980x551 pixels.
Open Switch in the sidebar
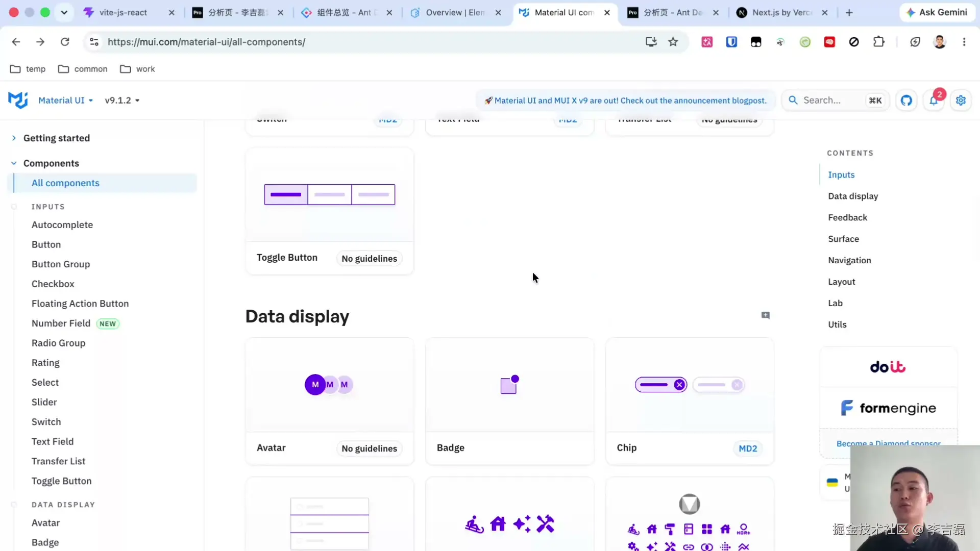(x=46, y=422)
